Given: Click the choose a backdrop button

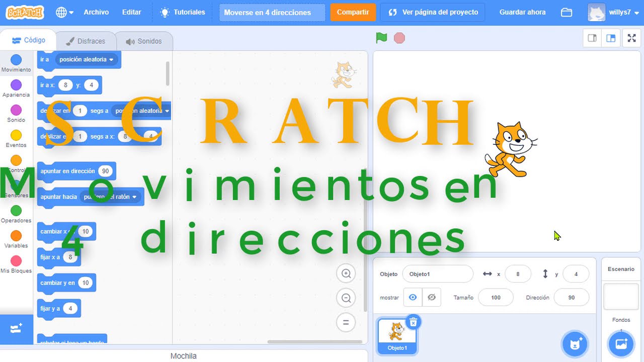Looking at the screenshot, I should [x=621, y=344].
